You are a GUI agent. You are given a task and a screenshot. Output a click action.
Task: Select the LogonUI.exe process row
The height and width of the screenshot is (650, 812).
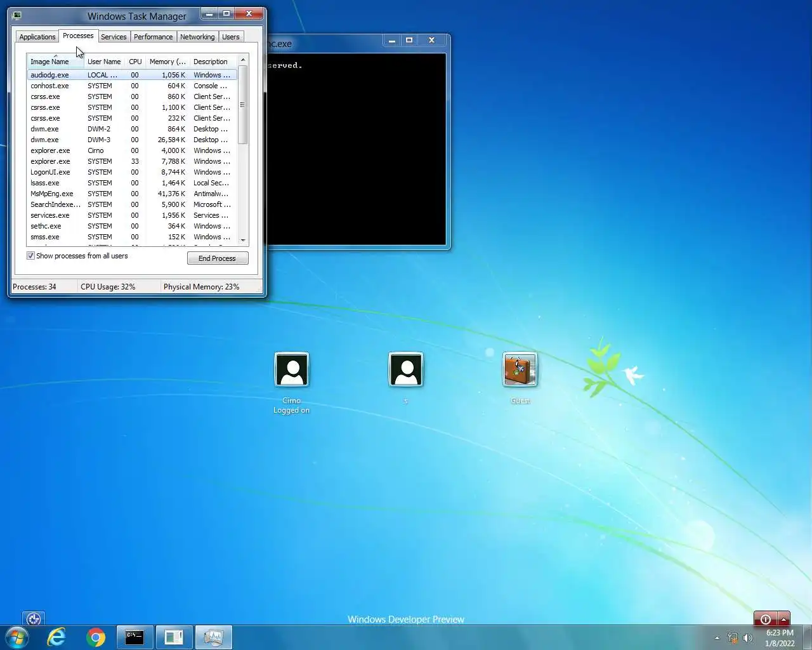pyautogui.click(x=132, y=172)
